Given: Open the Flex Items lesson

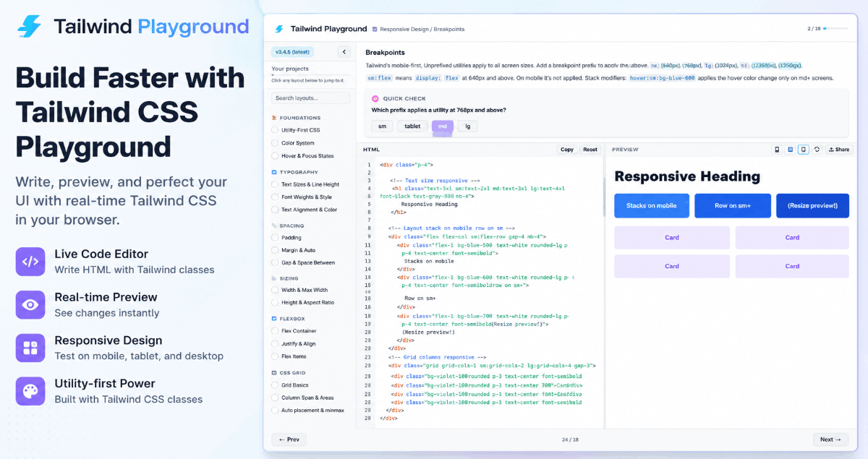Looking at the screenshot, I should [x=294, y=356].
